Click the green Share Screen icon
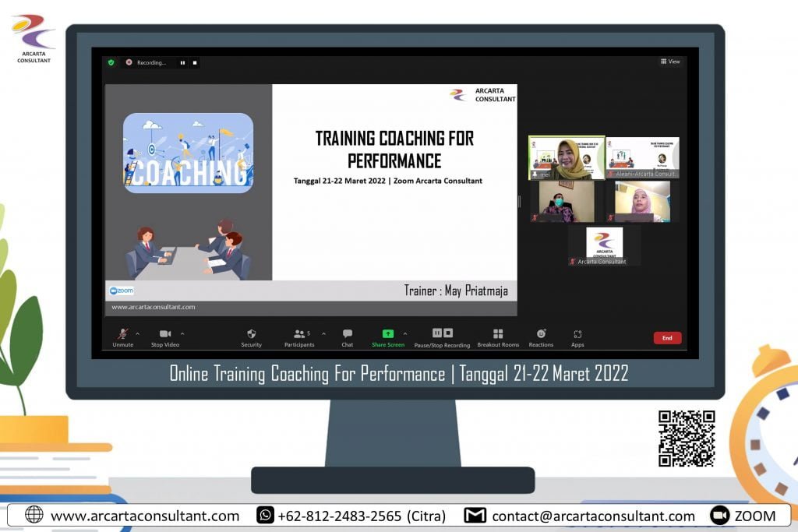Screen dimensions: 798x532 point(387,334)
